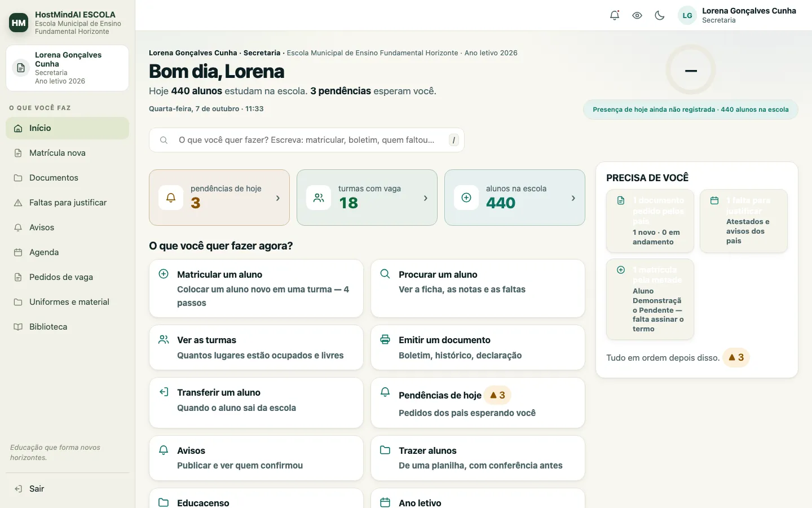
Task: Click the folder icon on Trazer alunos
Action: pyautogui.click(x=385, y=450)
